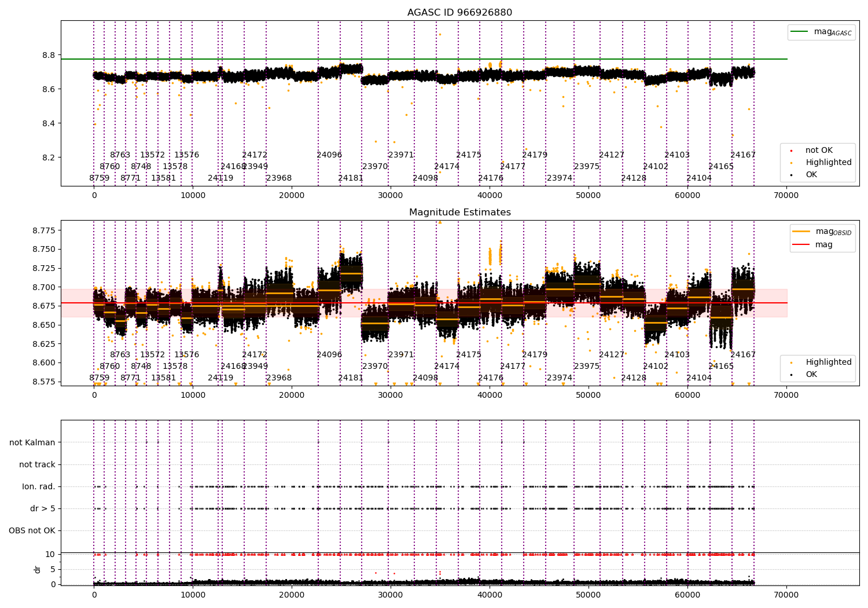Click obsid label 24128 in middle plot

(x=634, y=378)
